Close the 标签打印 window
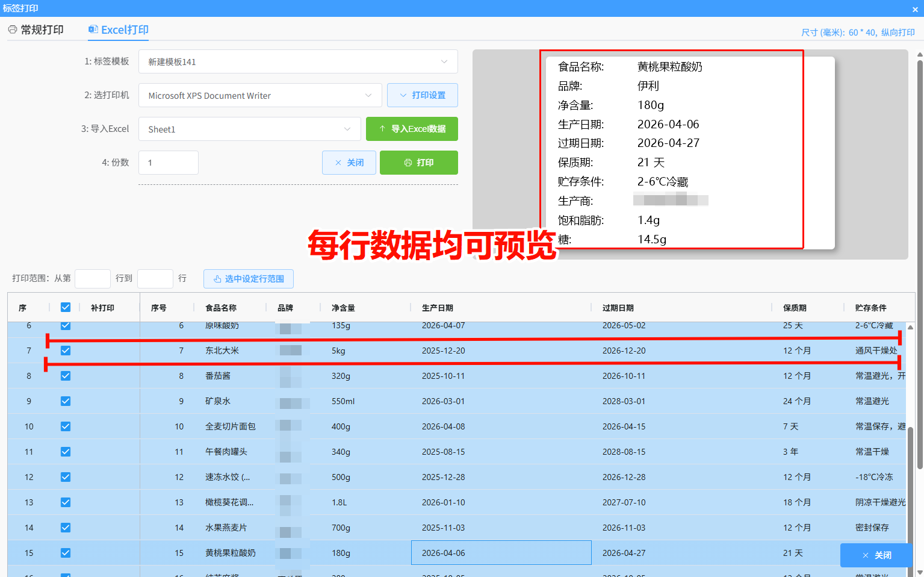The image size is (924, 577). (915, 9)
